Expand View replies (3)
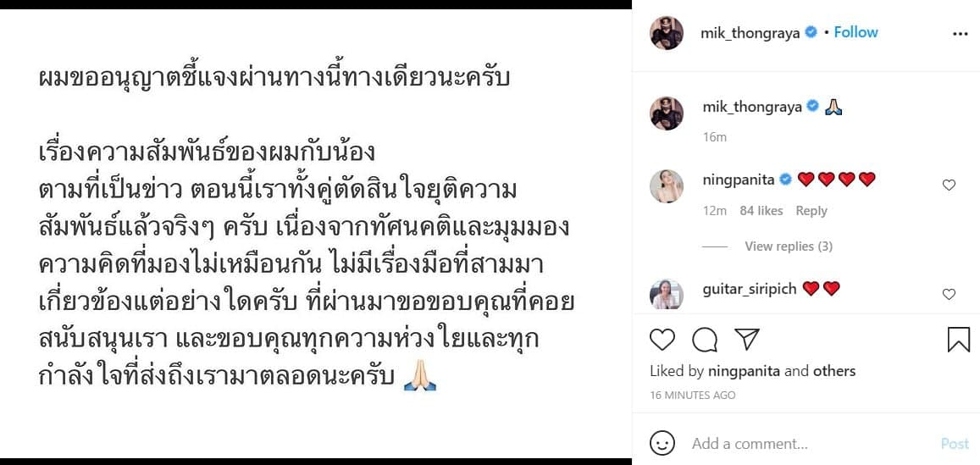This screenshot has height=465, width=980. tap(788, 246)
